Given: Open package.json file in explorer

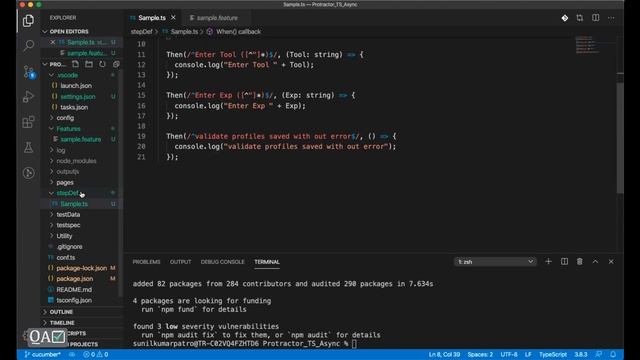Looking at the screenshot, I should [x=74, y=279].
